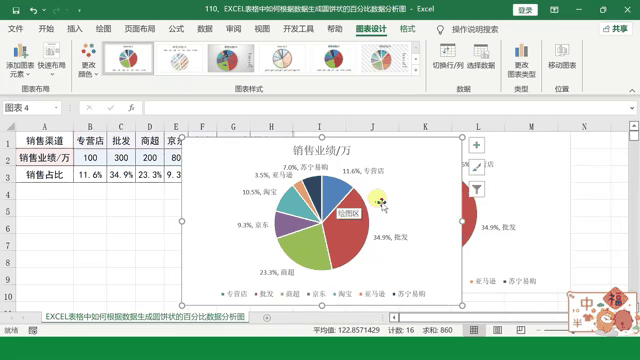Add a new sheet with plus button
640x360 pixels.
[267, 318]
